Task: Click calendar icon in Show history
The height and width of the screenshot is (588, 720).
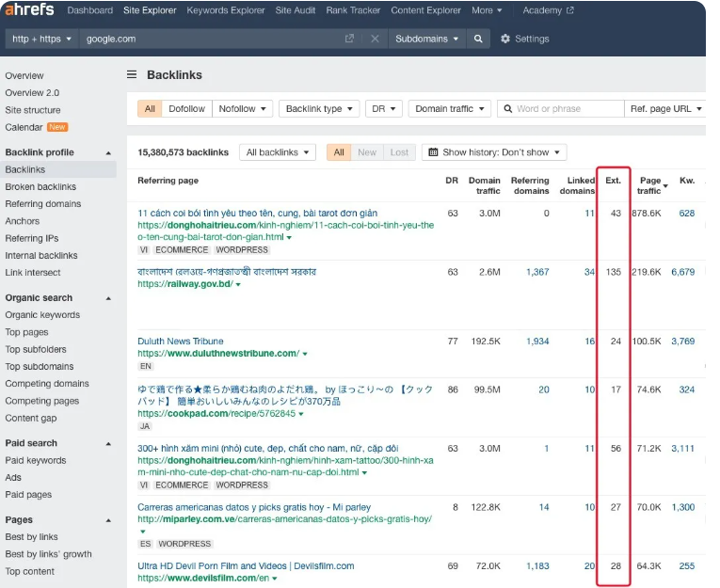Action: pos(433,152)
